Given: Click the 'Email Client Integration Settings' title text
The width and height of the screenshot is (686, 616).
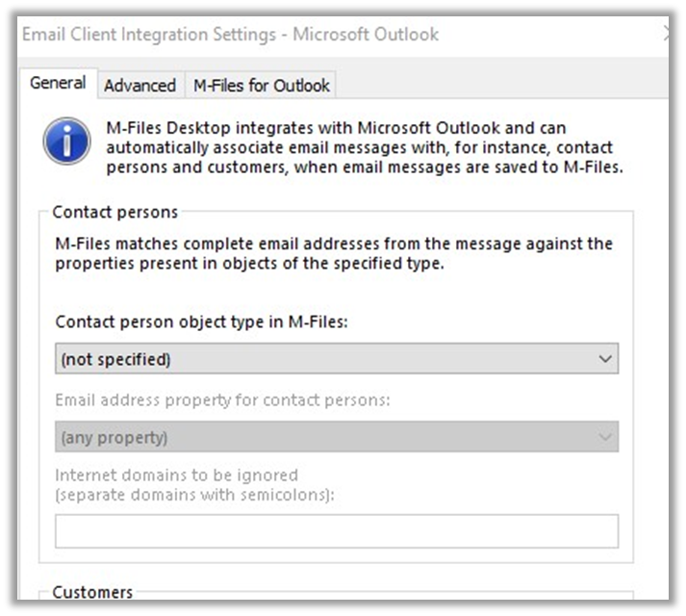Looking at the screenshot, I should click(148, 35).
